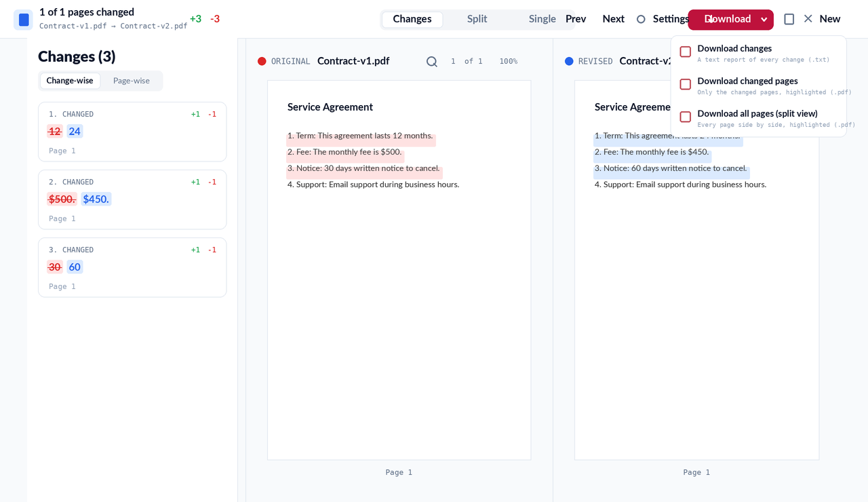Click original line 'Notice: 30 days written notice'
Image resolution: width=868 pixels, height=502 pixels.
pos(363,168)
